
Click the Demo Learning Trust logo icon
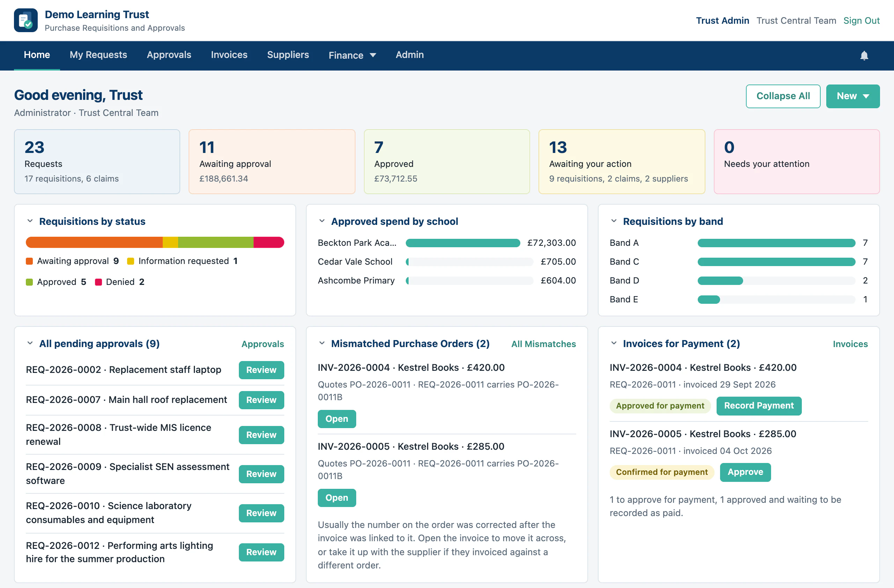[x=25, y=20]
